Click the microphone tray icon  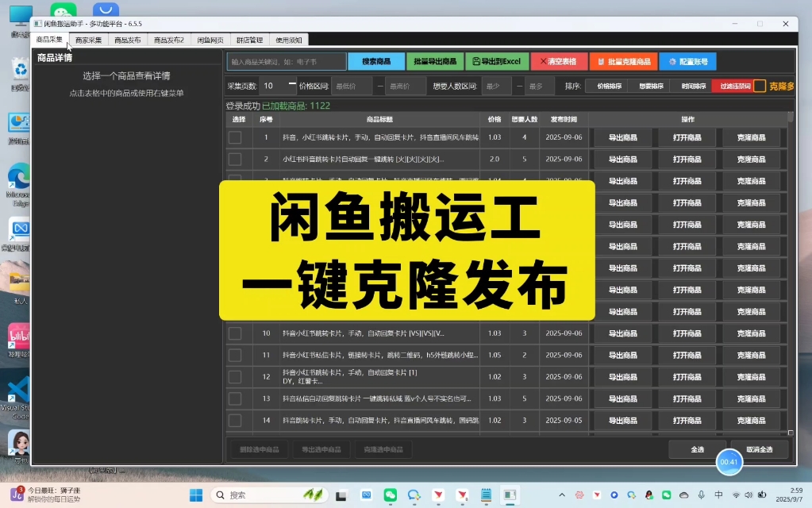[701, 495]
